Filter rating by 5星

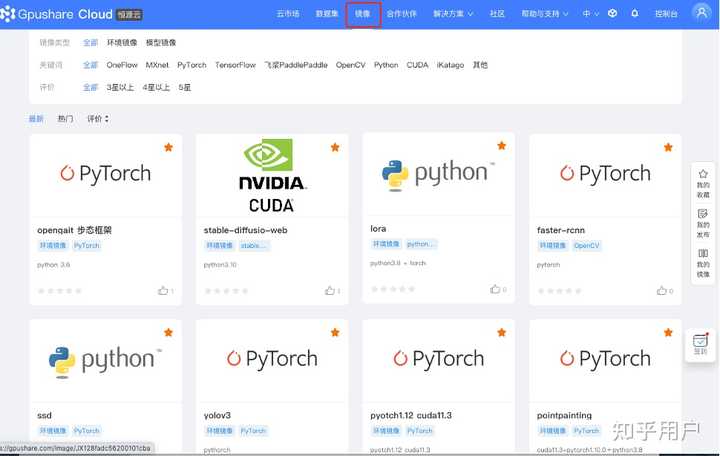pyautogui.click(x=185, y=87)
